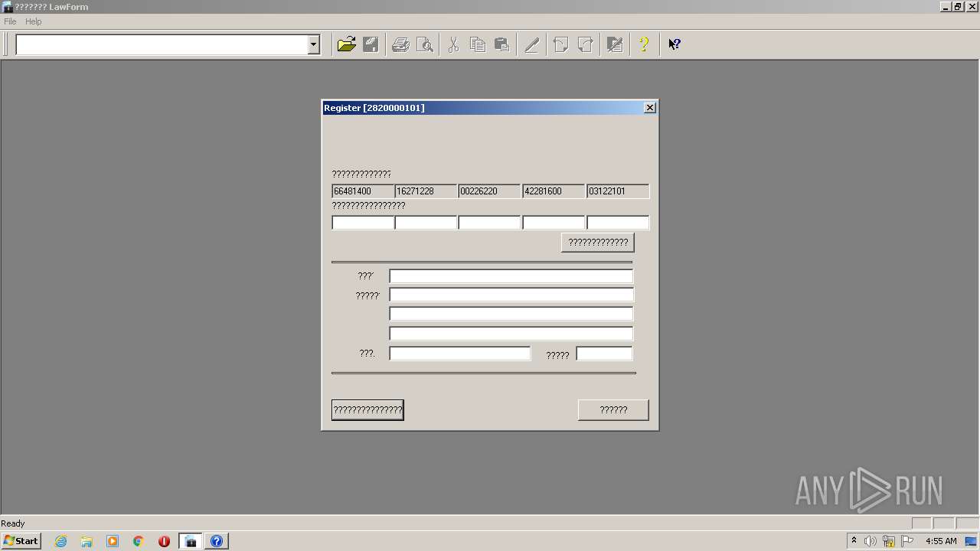The width and height of the screenshot is (980, 551).
Task: Click the Copy toolbar icon
Action: point(478,44)
